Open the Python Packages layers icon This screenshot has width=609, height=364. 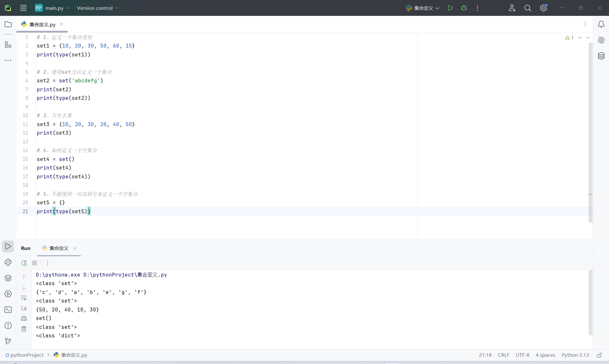8,278
